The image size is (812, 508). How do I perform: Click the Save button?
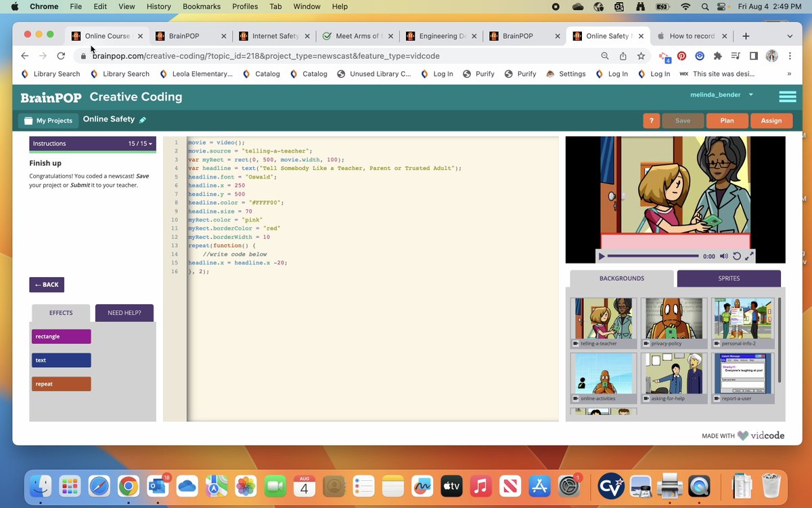coord(683,121)
